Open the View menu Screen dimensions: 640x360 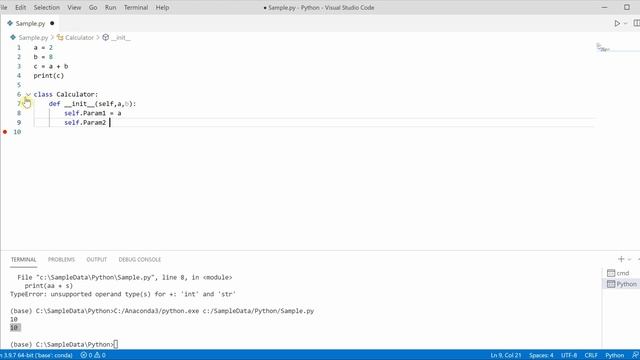(x=74, y=7)
